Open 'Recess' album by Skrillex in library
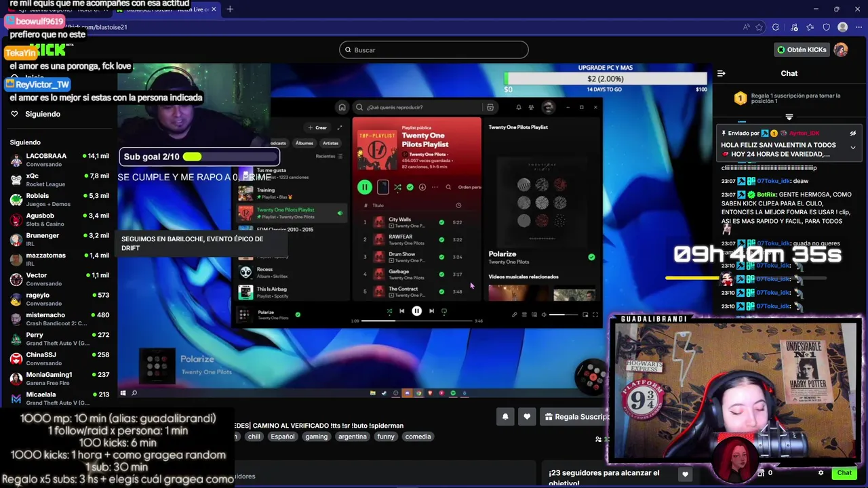 (x=290, y=272)
